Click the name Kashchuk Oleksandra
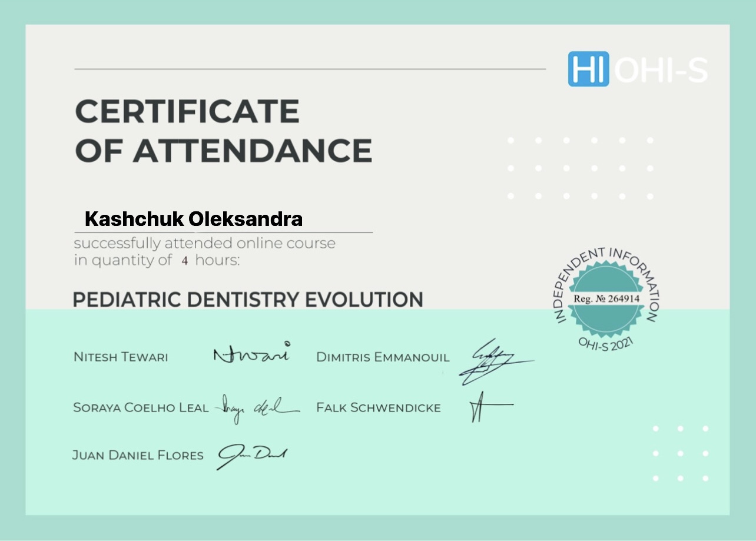Screen dimensions: 756x541 click(x=194, y=219)
